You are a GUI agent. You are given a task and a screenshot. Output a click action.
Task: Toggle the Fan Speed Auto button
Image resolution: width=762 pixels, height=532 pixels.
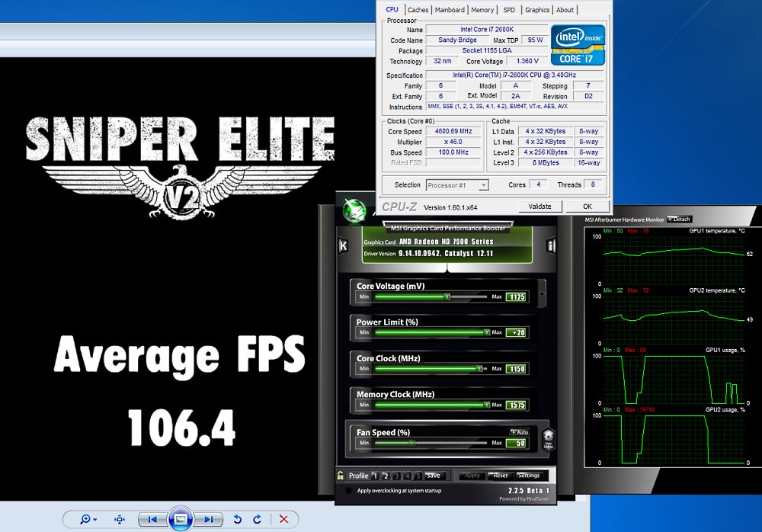pos(519,432)
